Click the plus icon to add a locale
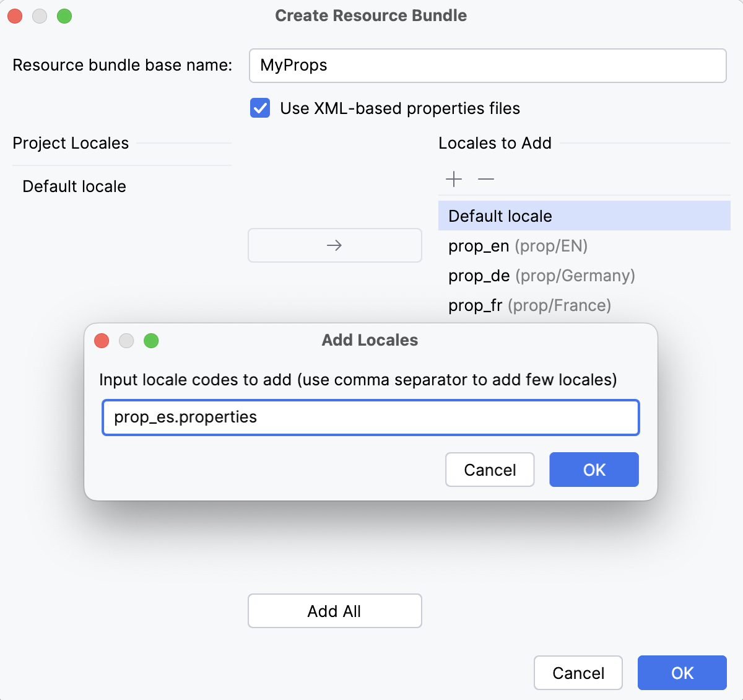743x700 pixels. (454, 179)
